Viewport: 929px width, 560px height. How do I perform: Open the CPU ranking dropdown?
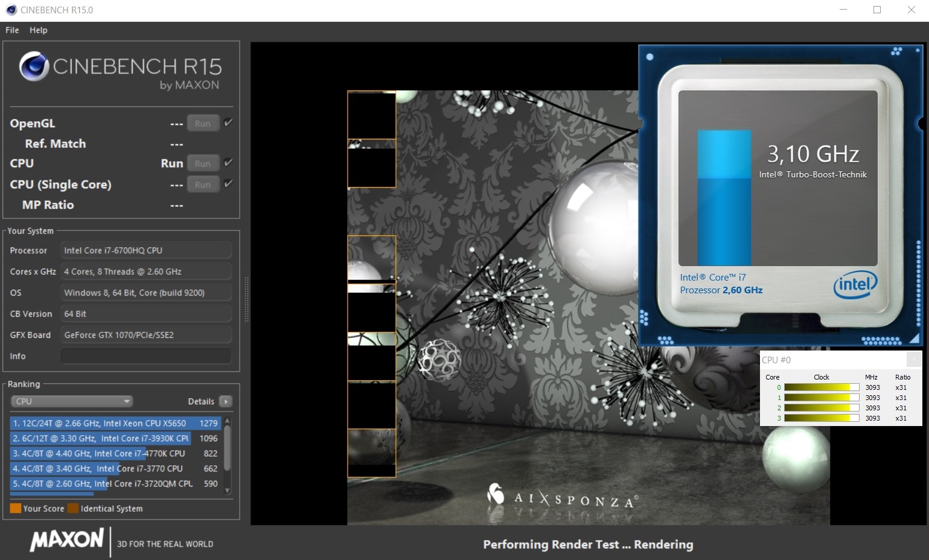coord(72,401)
